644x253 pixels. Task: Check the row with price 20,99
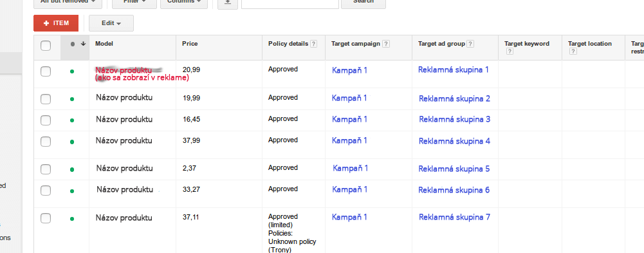point(46,71)
